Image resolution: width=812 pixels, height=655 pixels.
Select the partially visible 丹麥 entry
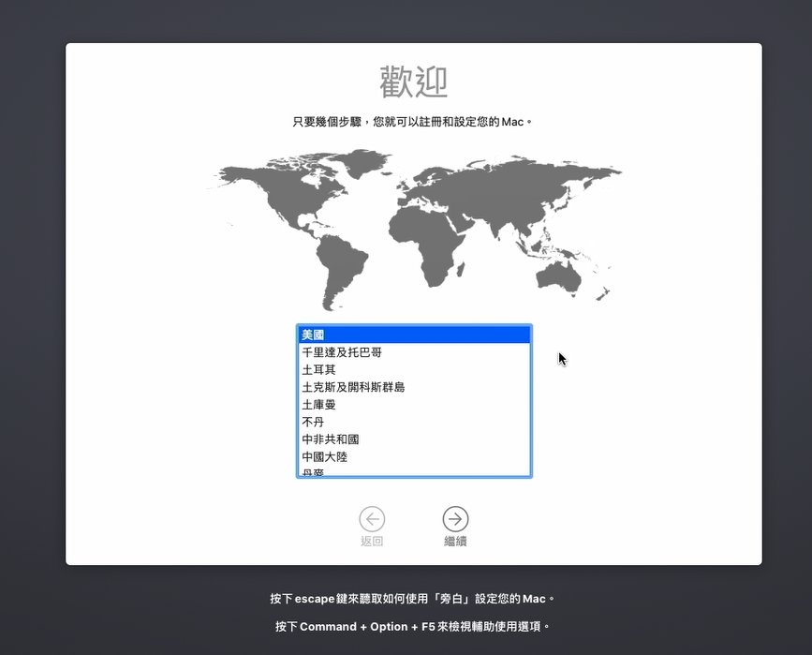coord(414,472)
